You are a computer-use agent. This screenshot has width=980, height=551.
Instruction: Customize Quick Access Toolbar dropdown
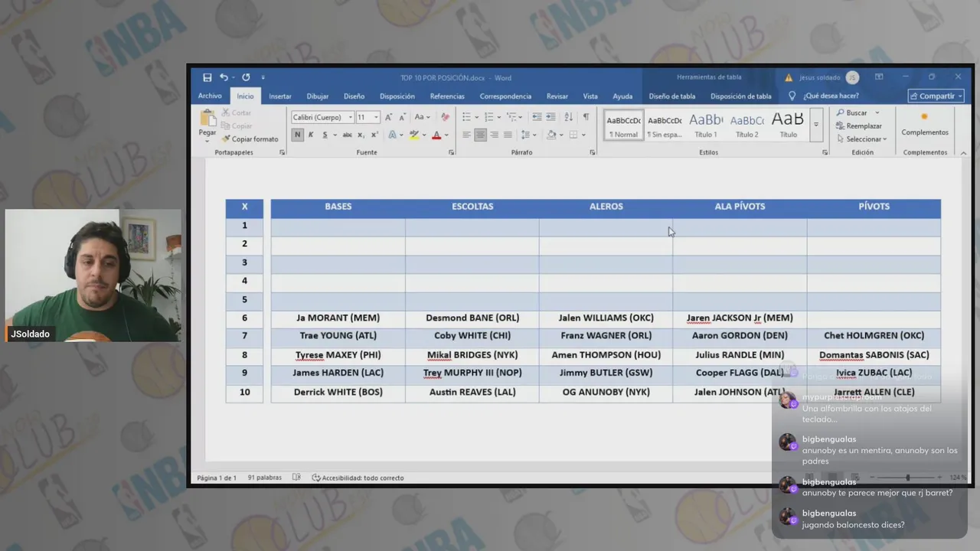(x=263, y=77)
